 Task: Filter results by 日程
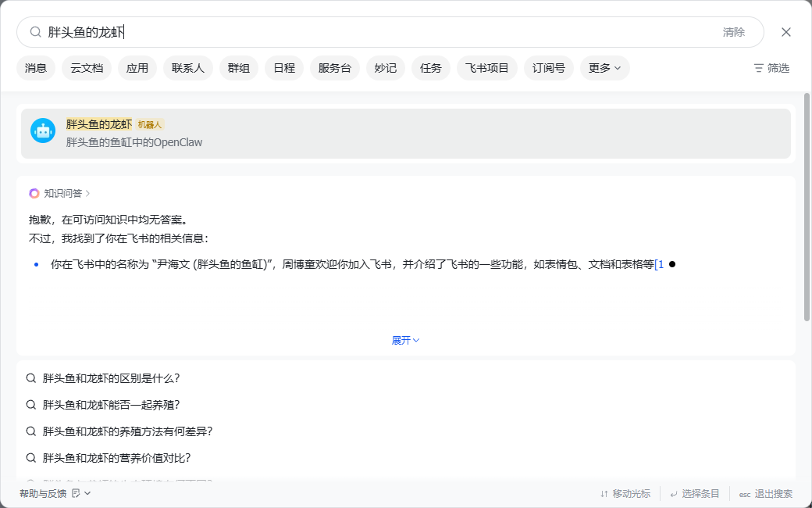284,68
